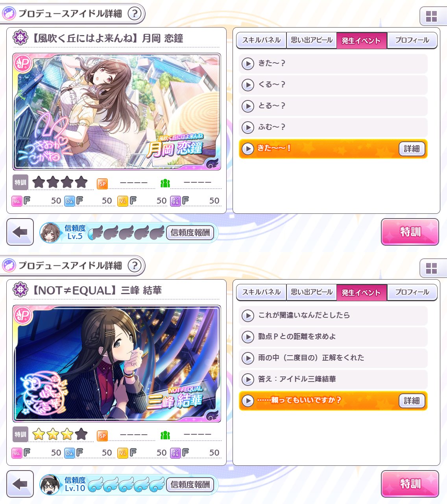Switch to 思い出アピール tab in Yuika's panel
This screenshot has height=504, width=447.
[312, 292]
